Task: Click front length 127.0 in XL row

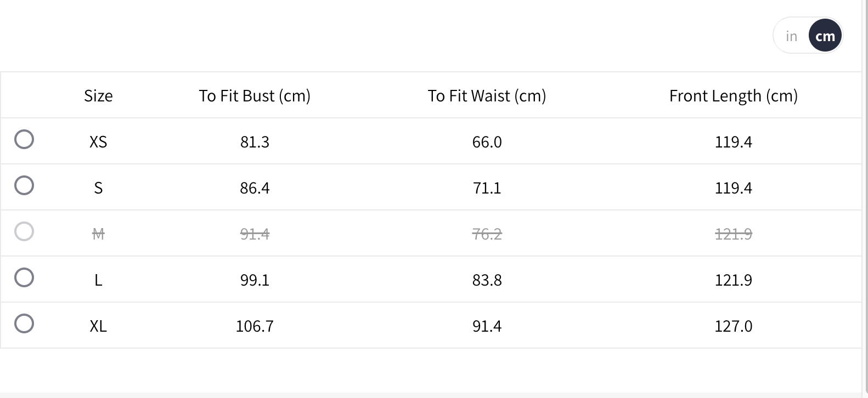Action: pos(733,326)
